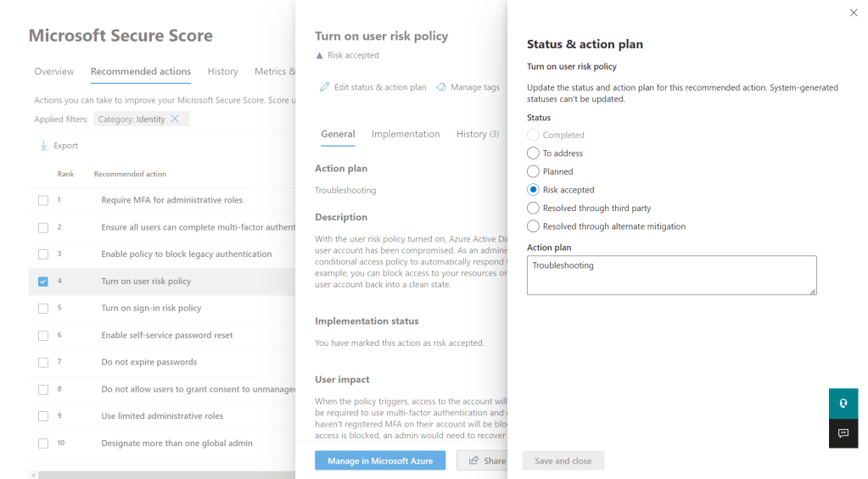The width and height of the screenshot is (868, 479).
Task: Click the horizontal scrollbar under the actions list
Action: click(161, 475)
